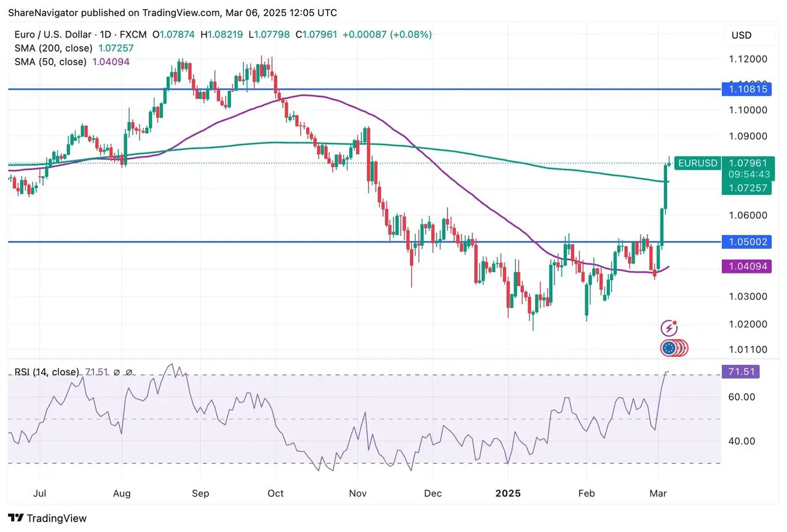
Task: Select the blue 1.05002 support price label
Action: click(746, 241)
